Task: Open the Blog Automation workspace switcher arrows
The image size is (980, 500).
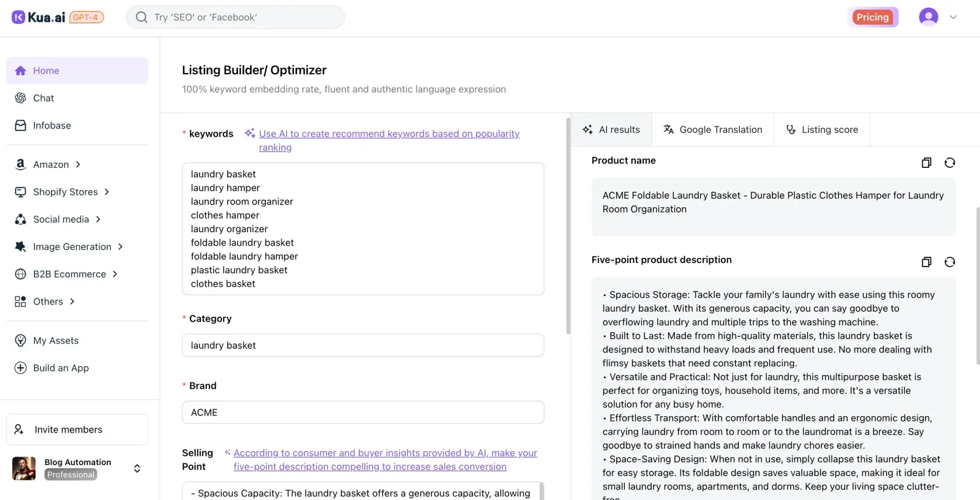Action: pos(137,468)
